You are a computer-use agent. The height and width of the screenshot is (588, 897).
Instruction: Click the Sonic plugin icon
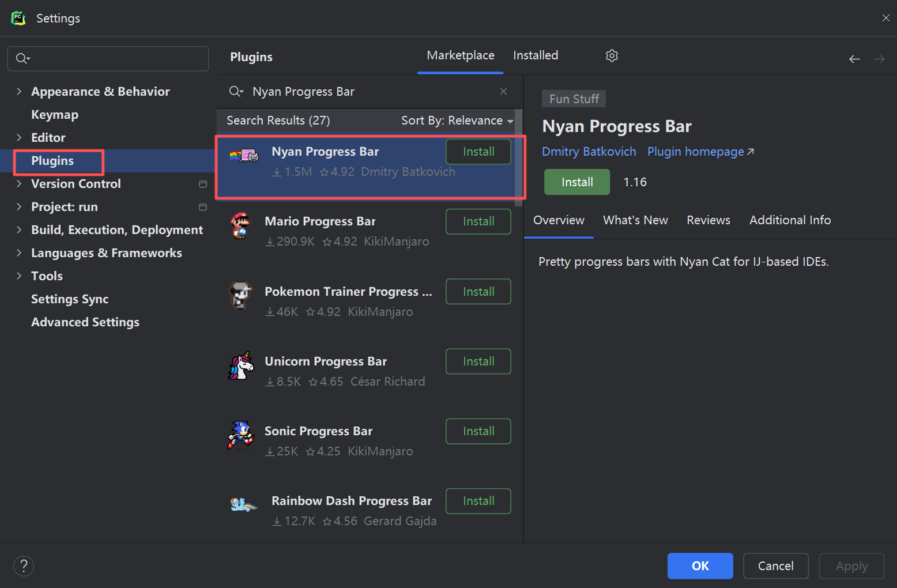[x=240, y=435]
